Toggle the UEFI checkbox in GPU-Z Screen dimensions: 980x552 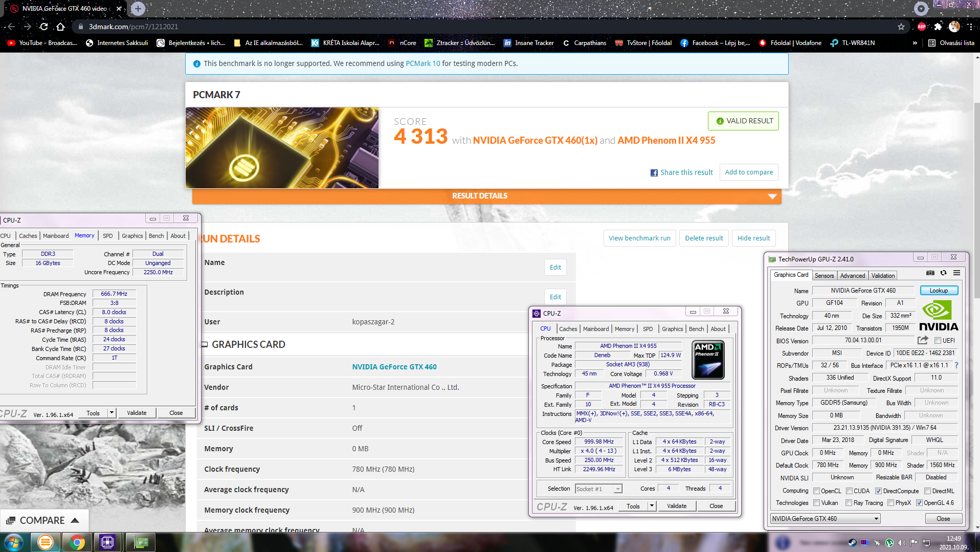[x=938, y=341]
